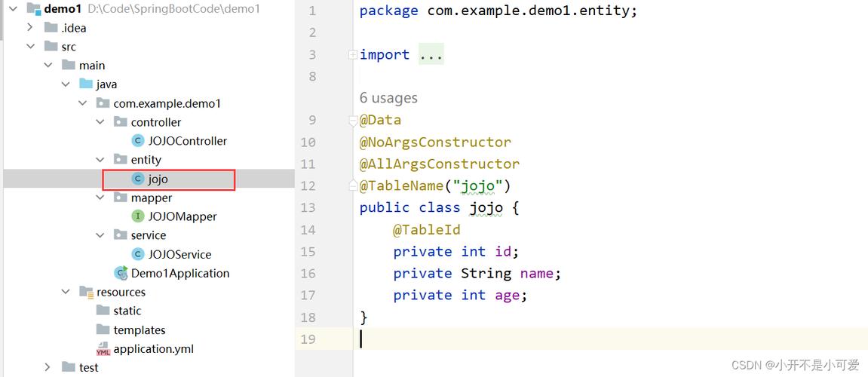Click the "jojo" string in @TableName
This screenshot has height=377, width=868.
[477, 186]
